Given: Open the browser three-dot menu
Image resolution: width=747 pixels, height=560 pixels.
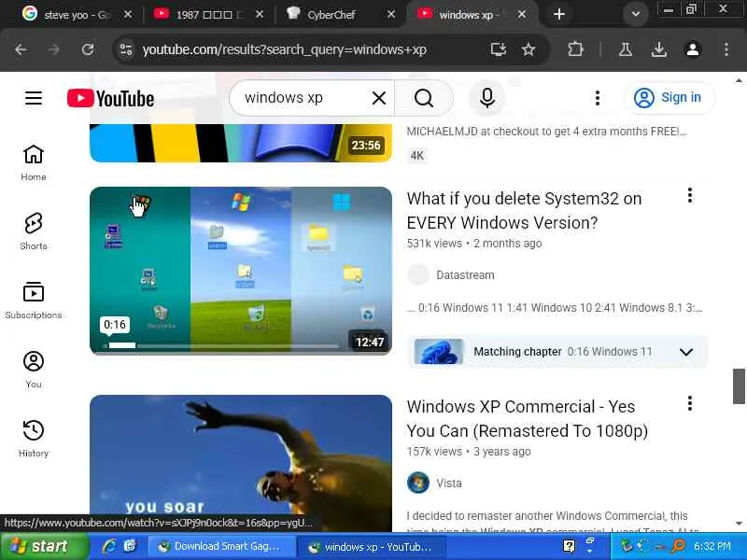Looking at the screenshot, I should coord(726,49).
